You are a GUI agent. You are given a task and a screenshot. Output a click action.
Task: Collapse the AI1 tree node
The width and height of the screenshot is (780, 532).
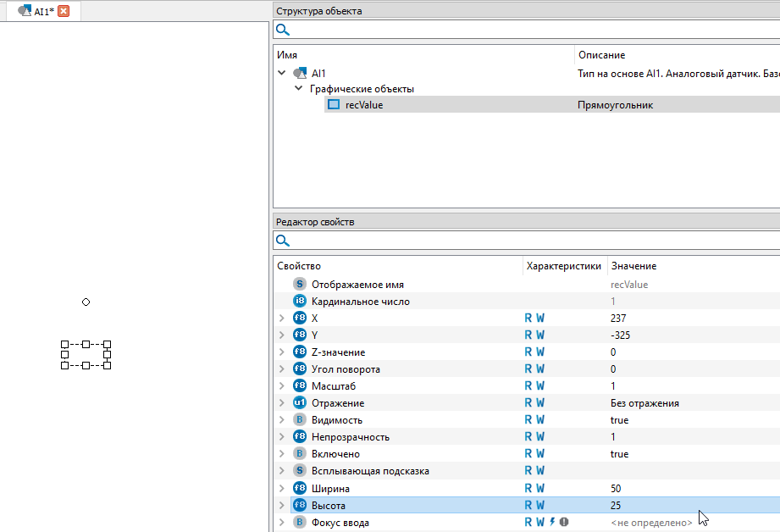click(x=282, y=74)
